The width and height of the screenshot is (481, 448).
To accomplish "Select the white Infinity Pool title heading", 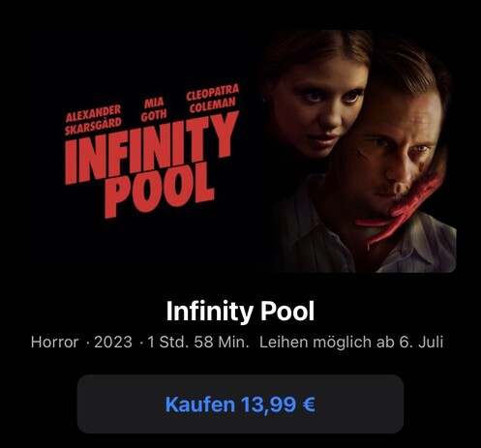I will pyautogui.click(x=240, y=312).
